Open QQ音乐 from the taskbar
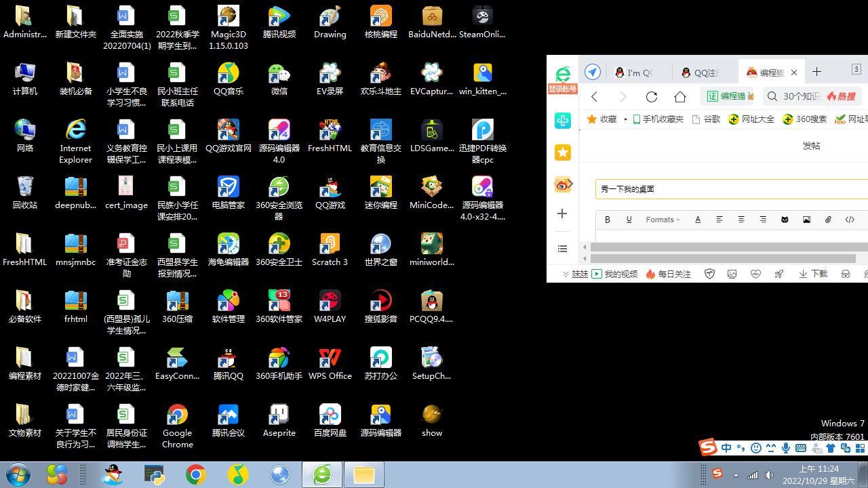This screenshot has height=488, width=868. point(237,474)
